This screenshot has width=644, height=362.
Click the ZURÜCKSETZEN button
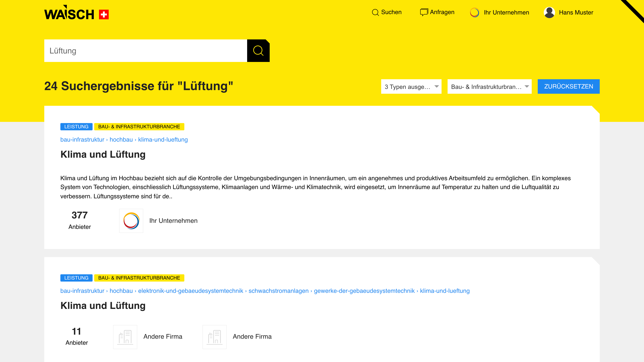(x=569, y=86)
